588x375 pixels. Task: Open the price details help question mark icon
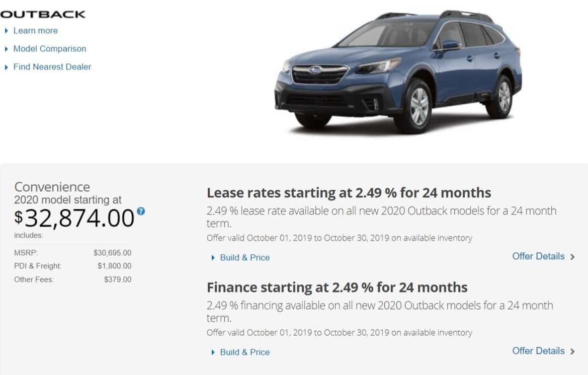(140, 212)
